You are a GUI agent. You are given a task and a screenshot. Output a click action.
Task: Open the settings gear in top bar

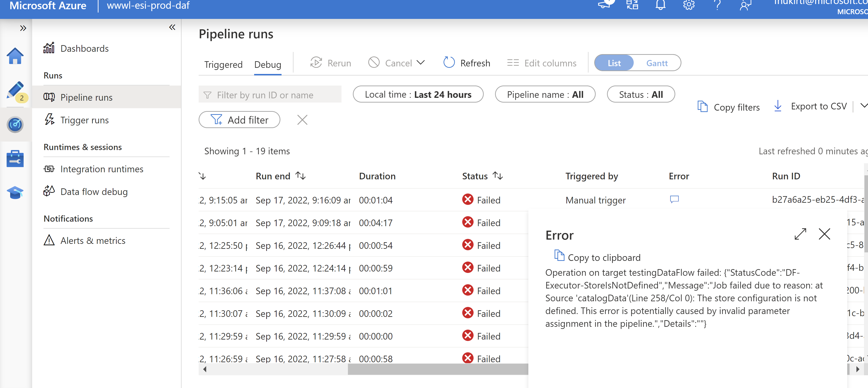click(689, 5)
